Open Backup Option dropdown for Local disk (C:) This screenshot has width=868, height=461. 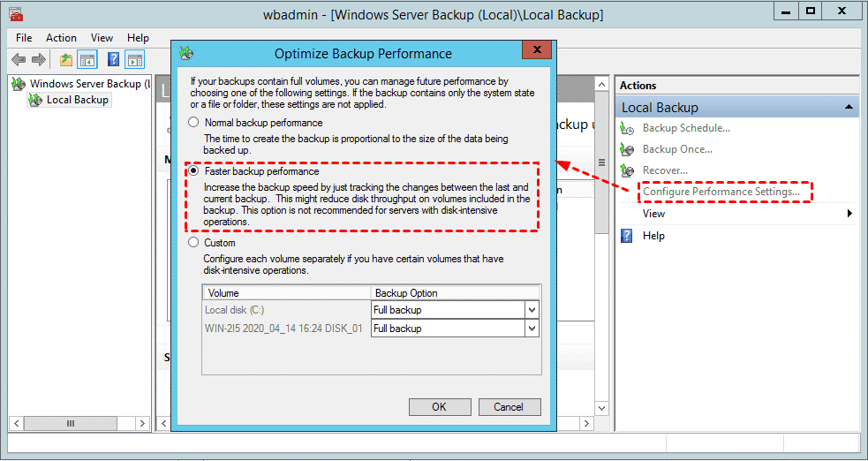click(532, 310)
